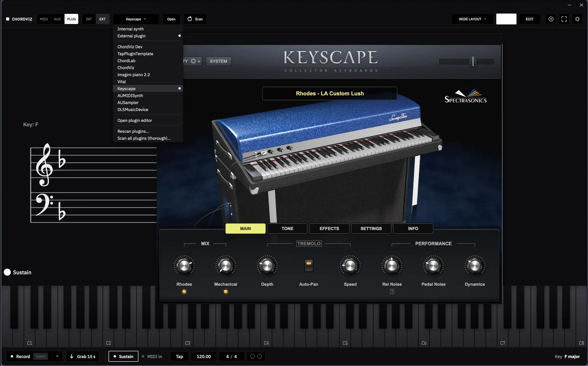
Task: Open the SETTINGS tab in Keyscape
Action: point(371,228)
